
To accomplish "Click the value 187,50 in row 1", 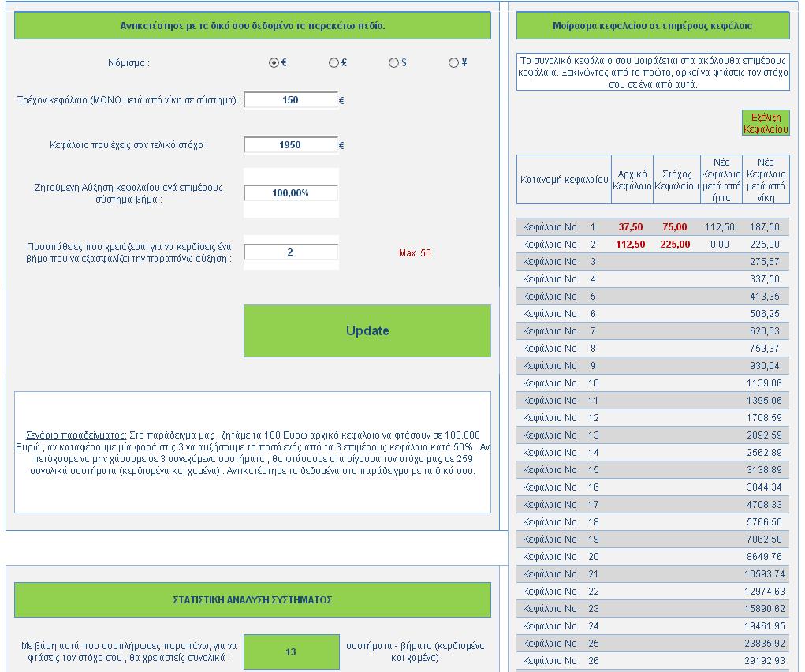I will pyautogui.click(x=765, y=227).
